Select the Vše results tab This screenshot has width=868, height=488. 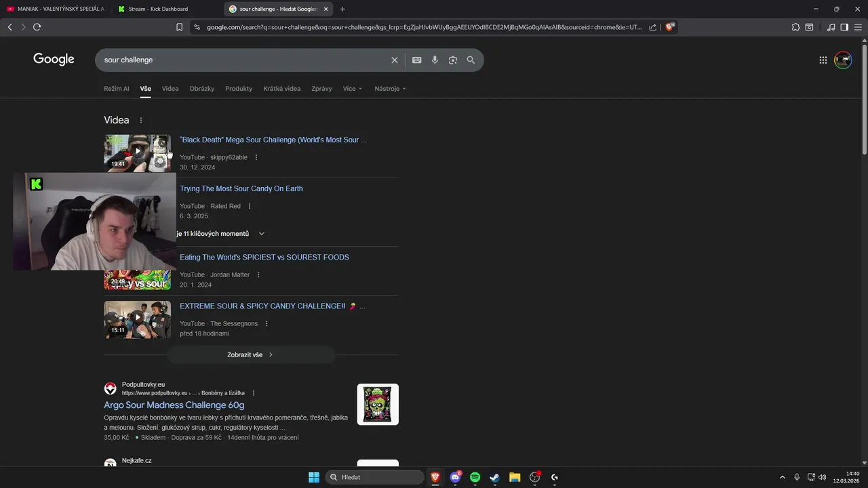146,89
